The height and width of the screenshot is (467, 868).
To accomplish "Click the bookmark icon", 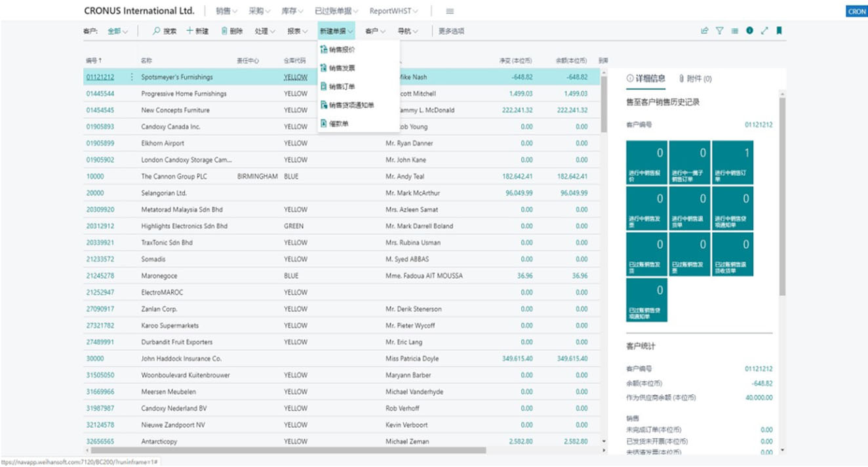I will tap(779, 31).
